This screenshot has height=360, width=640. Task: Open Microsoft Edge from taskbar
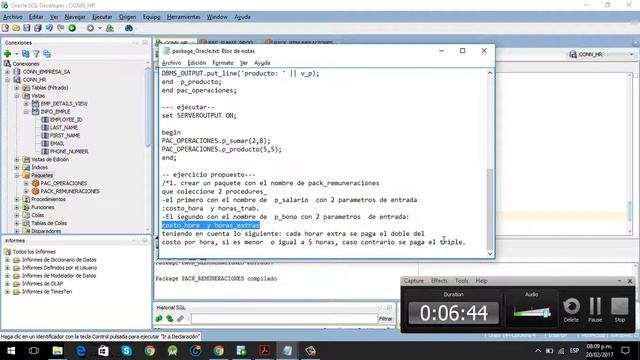81,351
